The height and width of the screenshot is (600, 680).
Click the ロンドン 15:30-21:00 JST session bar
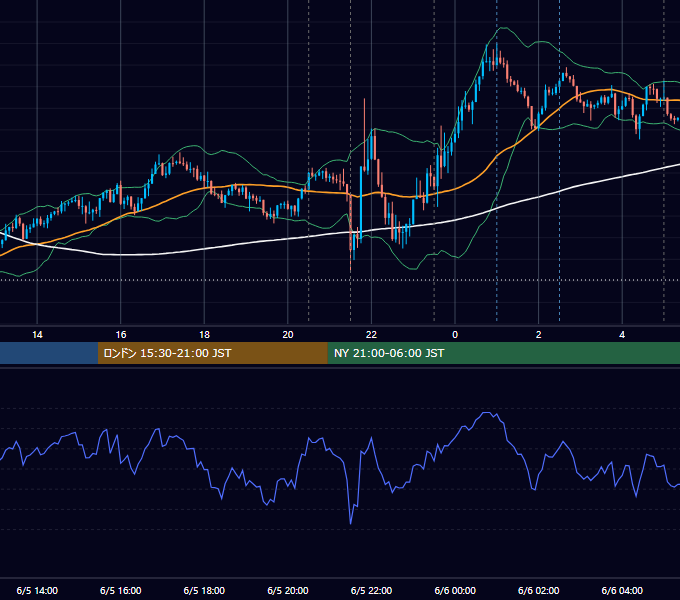pos(212,353)
